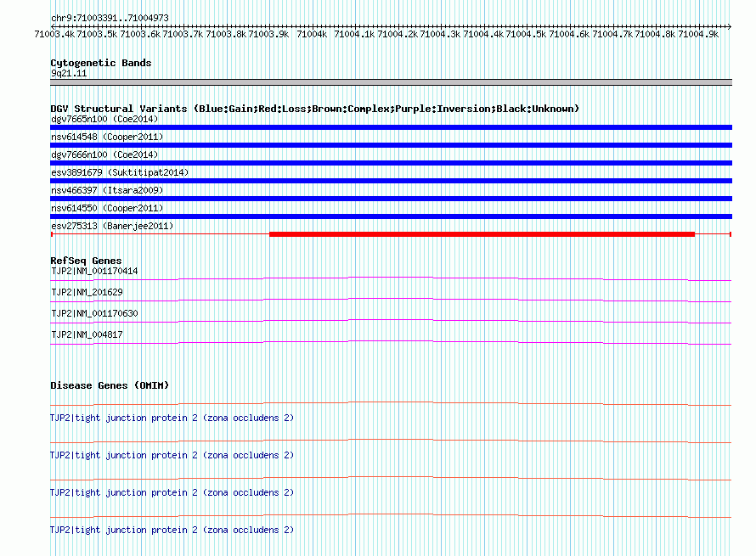This screenshot has width=756, height=556.
Task: Select the Cytogenetic Bands track heading
Action: (101, 63)
